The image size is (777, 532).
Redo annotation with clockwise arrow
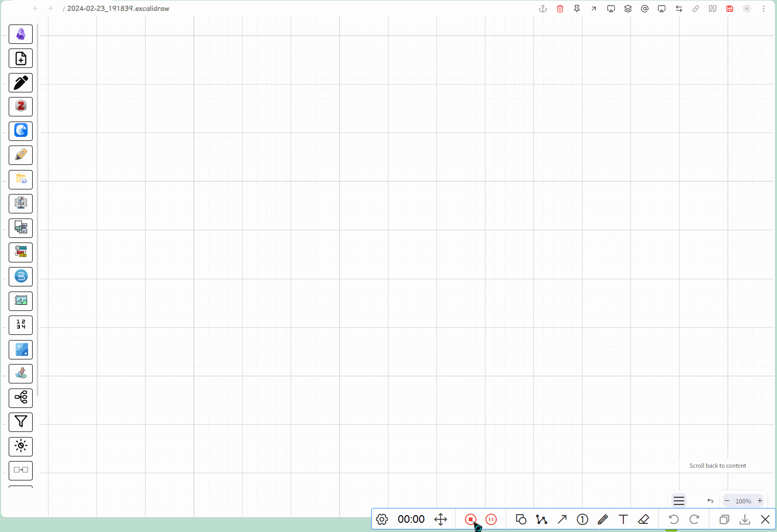694,520
